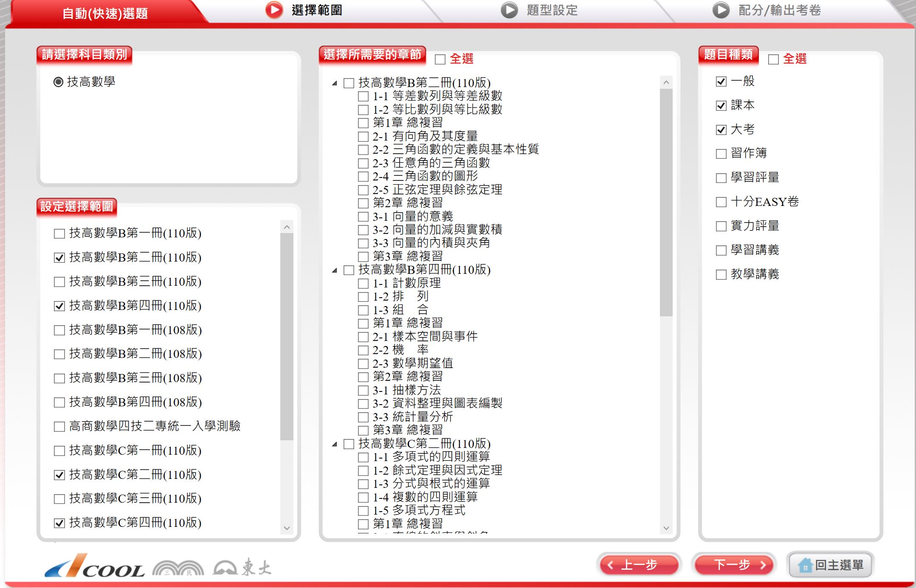Viewport: 916px width, 588px height.
Task: Click the 三民 arch logo
Action: click(178, 568)
